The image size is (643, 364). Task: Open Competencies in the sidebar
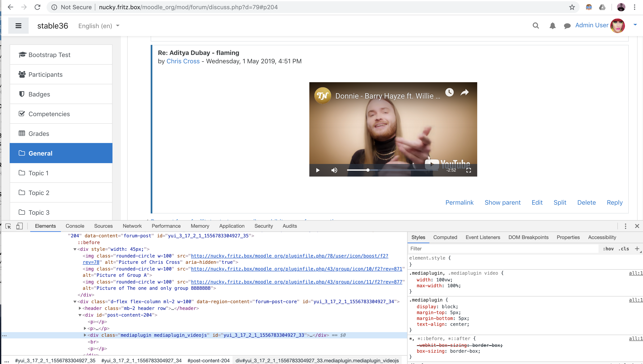tap(61, 114)
